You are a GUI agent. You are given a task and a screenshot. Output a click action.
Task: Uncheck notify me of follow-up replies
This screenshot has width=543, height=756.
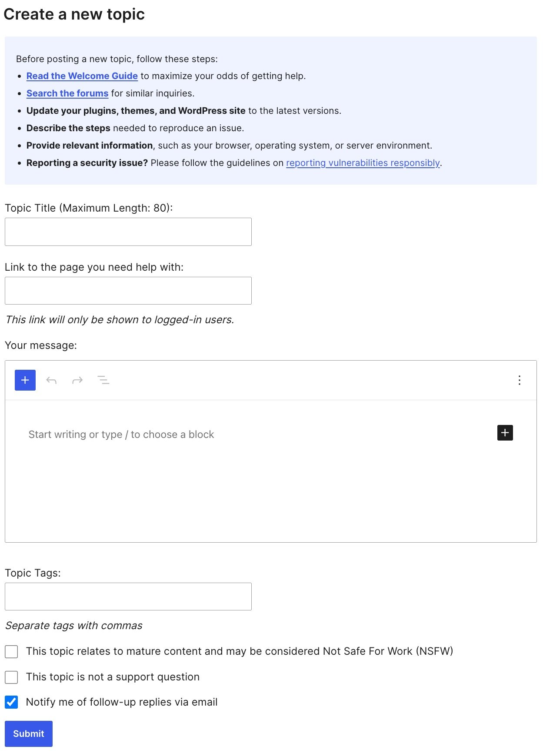click(x=11, y=703)
